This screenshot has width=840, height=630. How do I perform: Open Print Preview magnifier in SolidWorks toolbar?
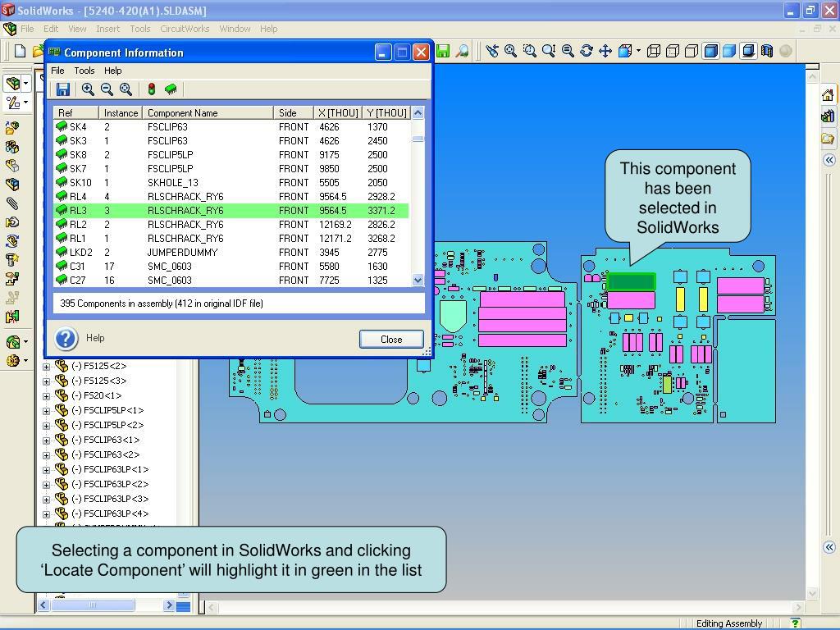[462, 51]
